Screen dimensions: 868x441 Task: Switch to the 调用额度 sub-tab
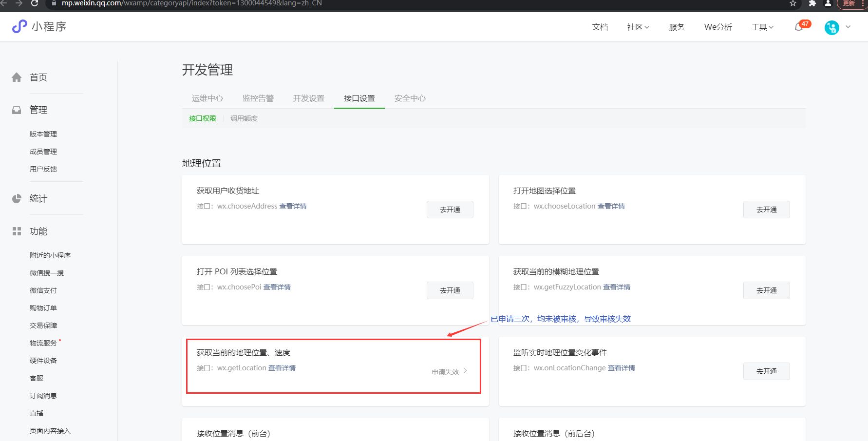click(244, 118)
